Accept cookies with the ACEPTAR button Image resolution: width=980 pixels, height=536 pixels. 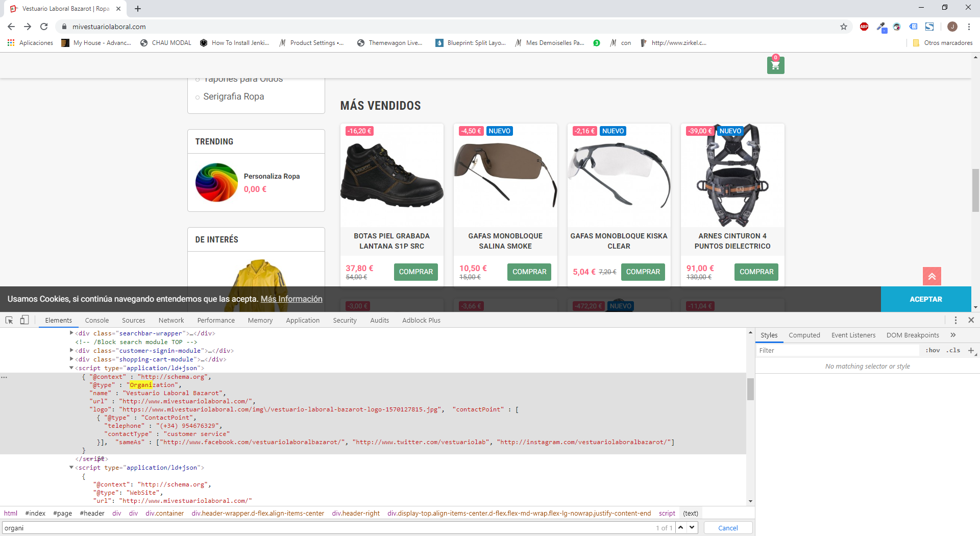pos(926,299)
